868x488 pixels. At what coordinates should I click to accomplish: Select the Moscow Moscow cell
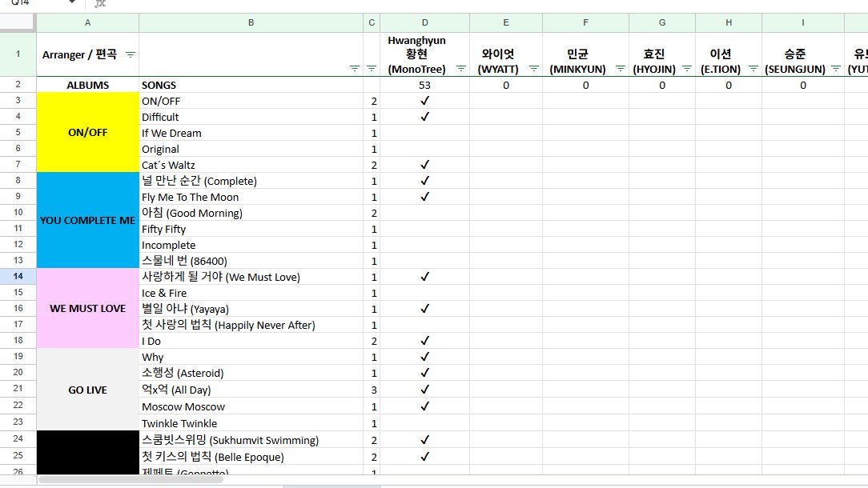coord(251,406)
